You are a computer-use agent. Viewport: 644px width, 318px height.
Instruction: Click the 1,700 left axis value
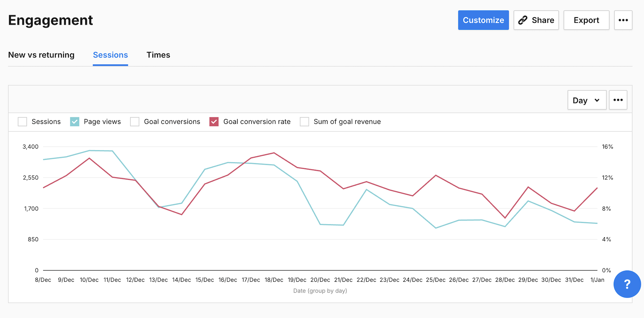coord(31,209)
